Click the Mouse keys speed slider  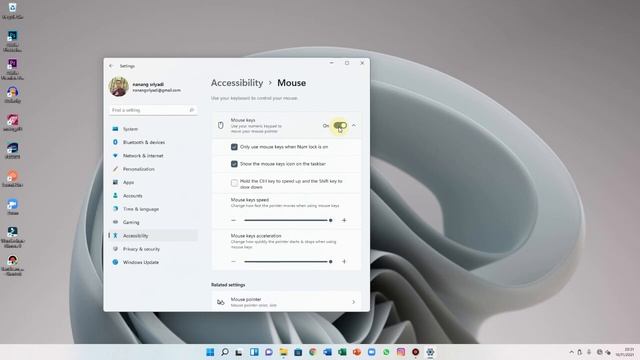288,220
